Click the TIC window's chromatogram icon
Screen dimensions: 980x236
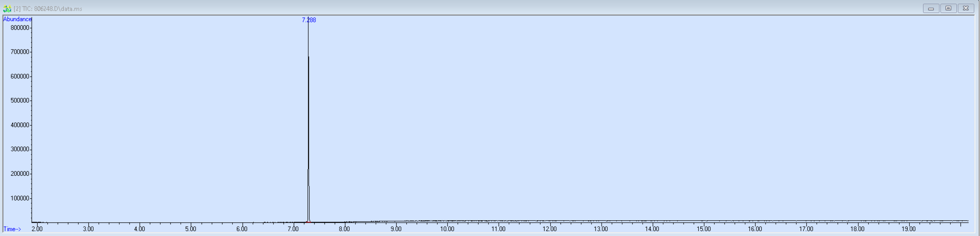[7, 8]
